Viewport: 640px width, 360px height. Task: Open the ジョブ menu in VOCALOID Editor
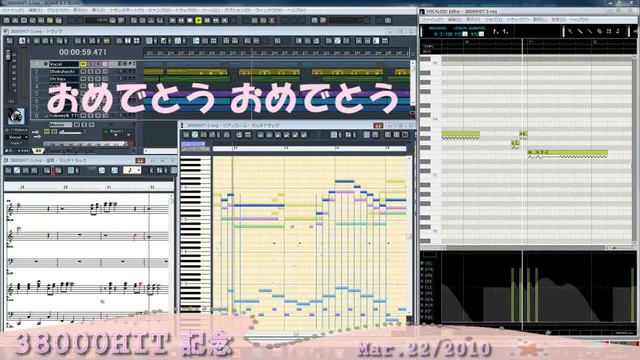[x=493, y=19]
